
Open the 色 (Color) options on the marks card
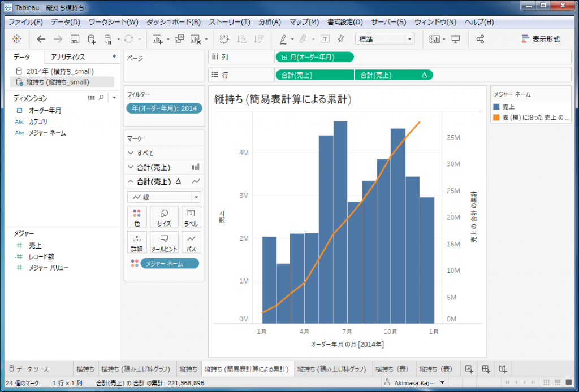tap(139, 217)
